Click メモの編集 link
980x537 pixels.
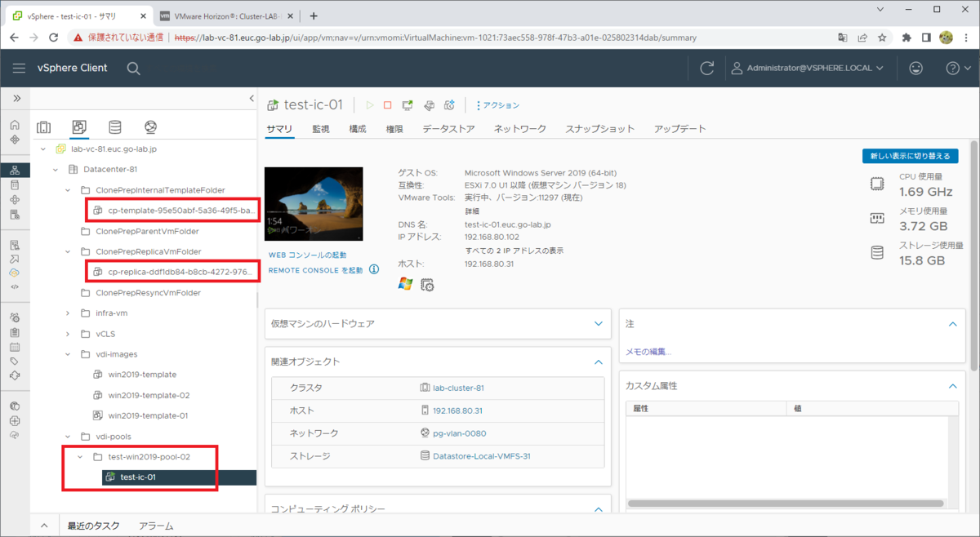(648, 352)
